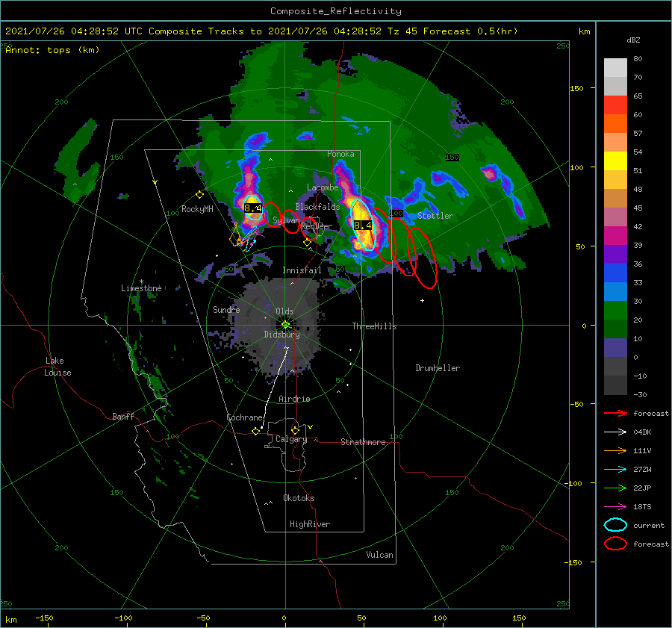Click the Didsbury map label
This screenshot has height=628, width=672.
(281, 335)
